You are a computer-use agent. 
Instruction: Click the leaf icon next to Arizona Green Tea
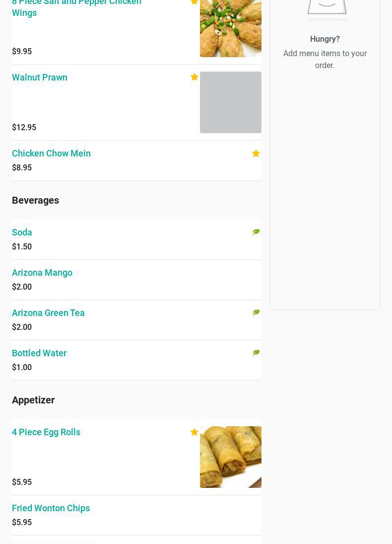pos(256,312)
